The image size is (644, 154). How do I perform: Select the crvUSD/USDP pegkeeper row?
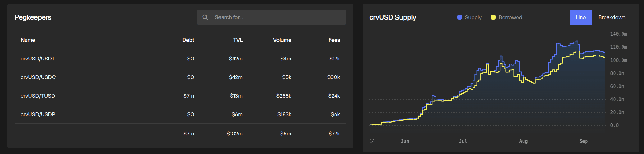(38, 114)
